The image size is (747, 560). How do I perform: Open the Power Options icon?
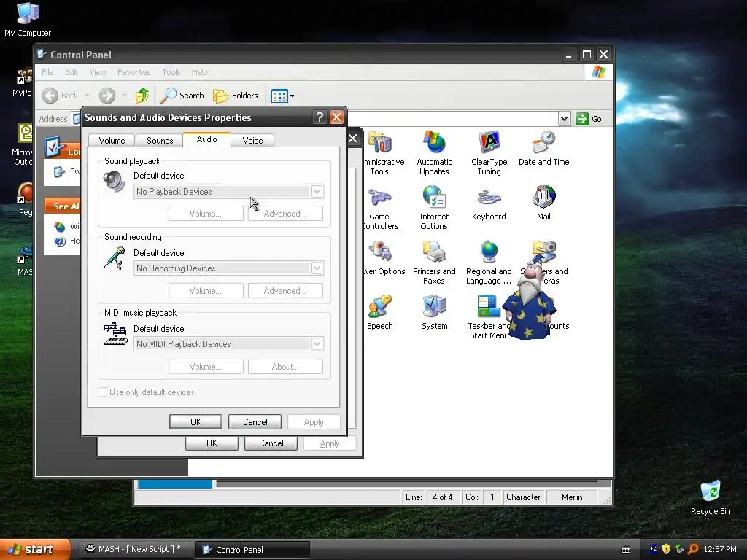point(384,258)
